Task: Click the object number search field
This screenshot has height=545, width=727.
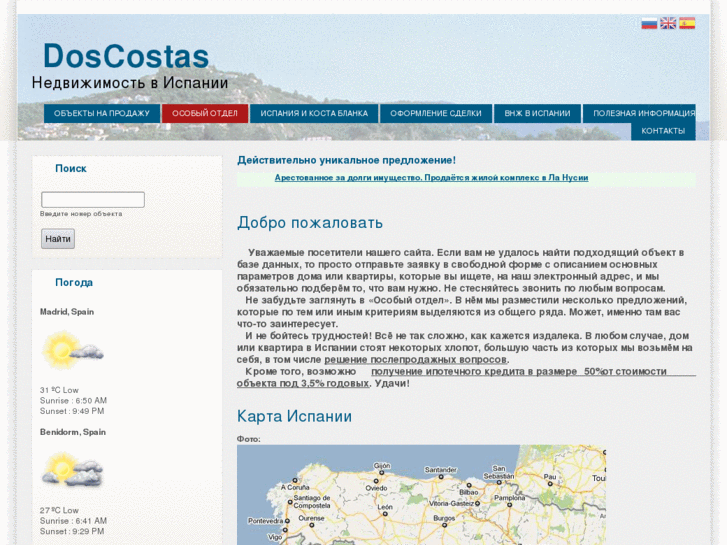Action: point(93,200)
